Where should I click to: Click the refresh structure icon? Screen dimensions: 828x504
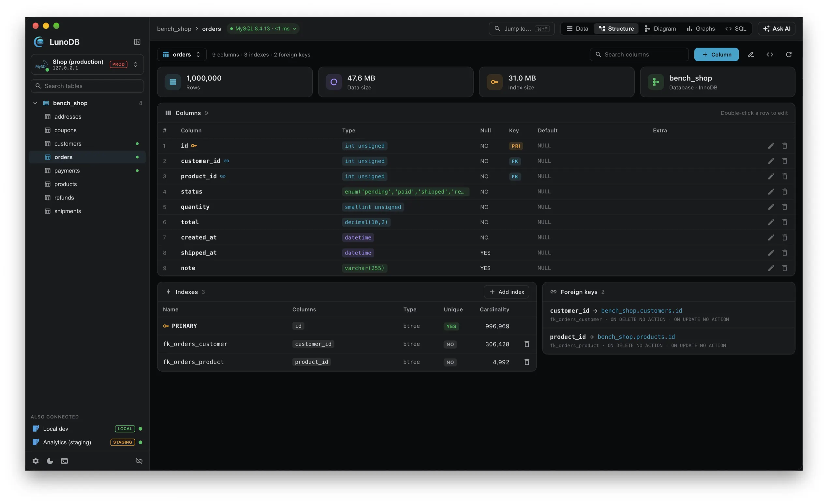(789, 54)
